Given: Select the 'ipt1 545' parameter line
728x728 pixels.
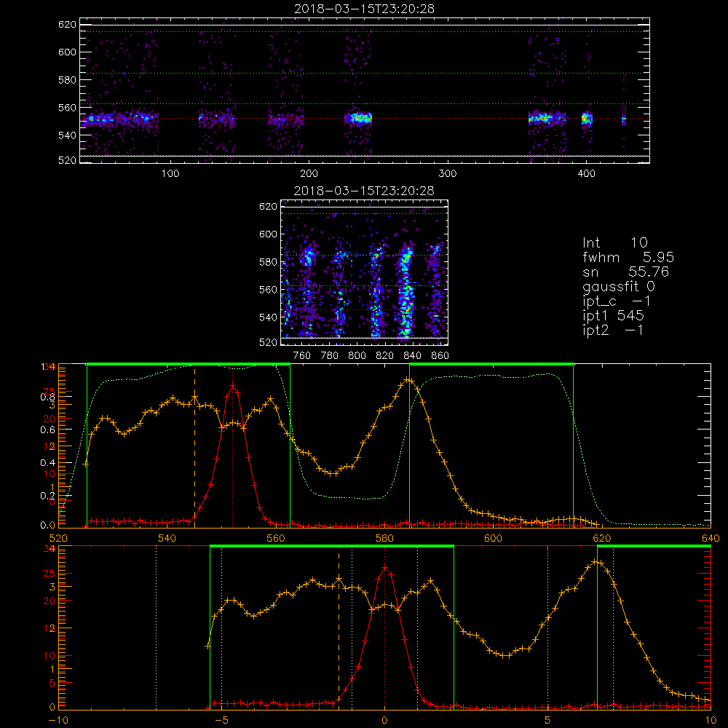Looking at the screenshot, I should 613,316.
